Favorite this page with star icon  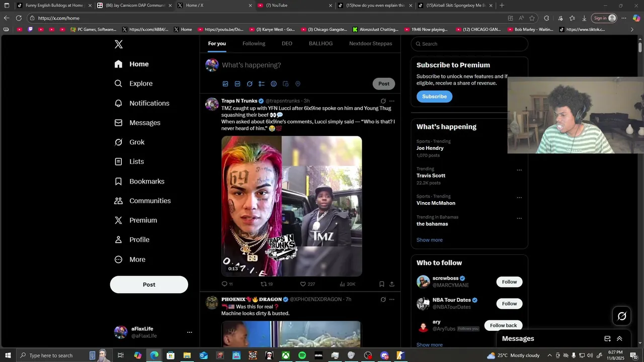tap(532, 18)
